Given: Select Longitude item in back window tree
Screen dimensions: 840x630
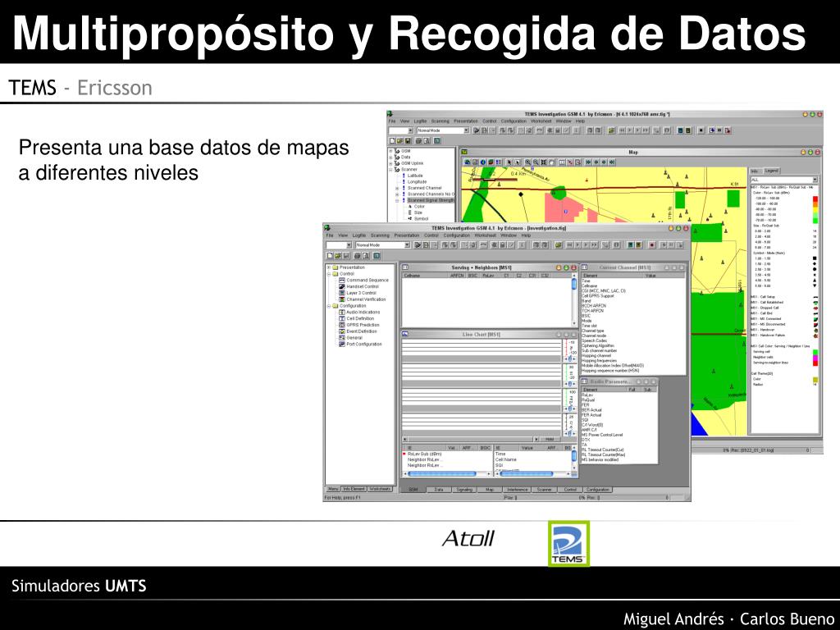Looking at the screenshot, I should point(417,181).
